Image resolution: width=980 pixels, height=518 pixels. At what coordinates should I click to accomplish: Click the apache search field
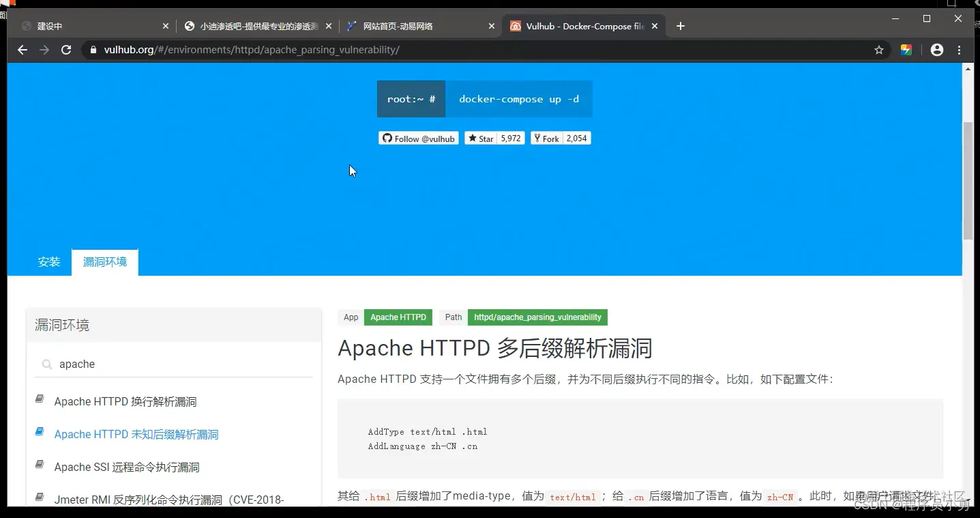tap(174, 364)
